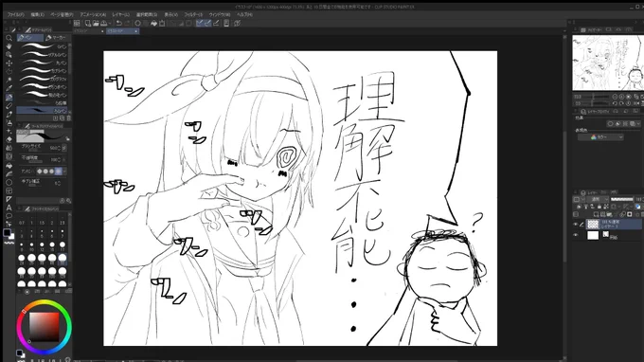The width and height of the screenshot is (644, 362).
Task: Choose the G-pen brush at top of list
Action: point(44,46)
